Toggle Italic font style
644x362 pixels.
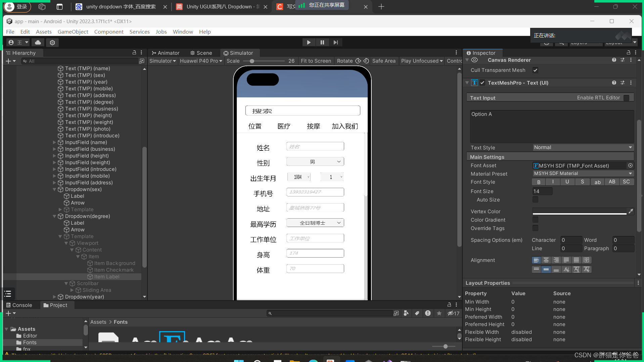(x=553, y=182)
